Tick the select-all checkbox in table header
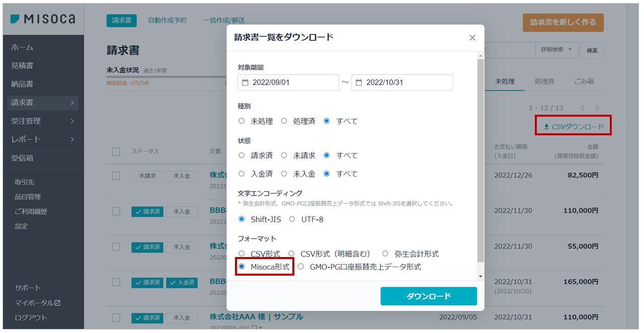The image size is (644, 333). (x=116, y=151)
